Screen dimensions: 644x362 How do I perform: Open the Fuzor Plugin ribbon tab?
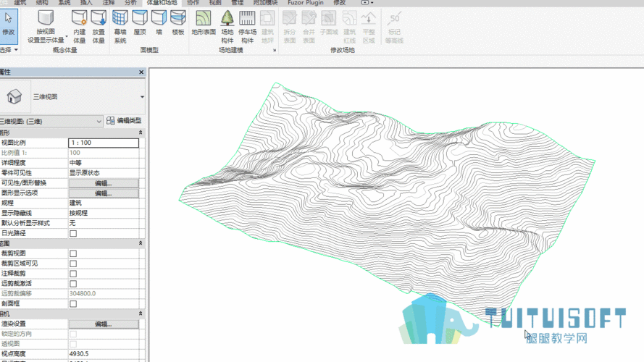[306, 3]
